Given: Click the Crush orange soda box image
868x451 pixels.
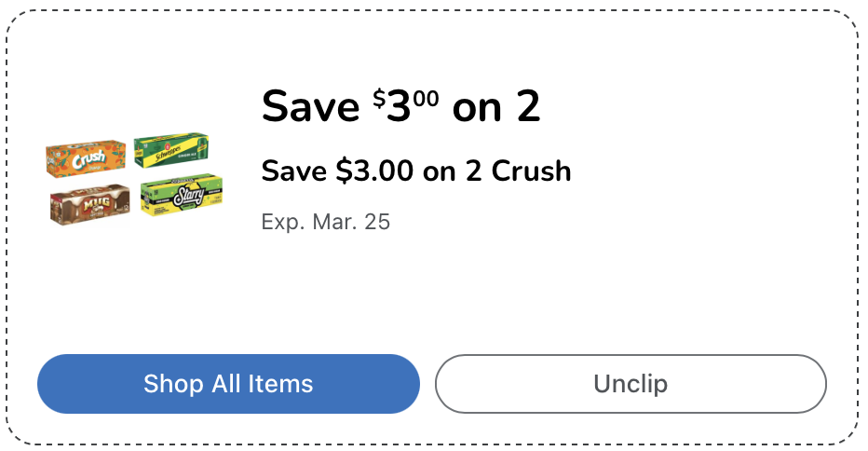Looking at the screenshot, I should coord(86,157).
